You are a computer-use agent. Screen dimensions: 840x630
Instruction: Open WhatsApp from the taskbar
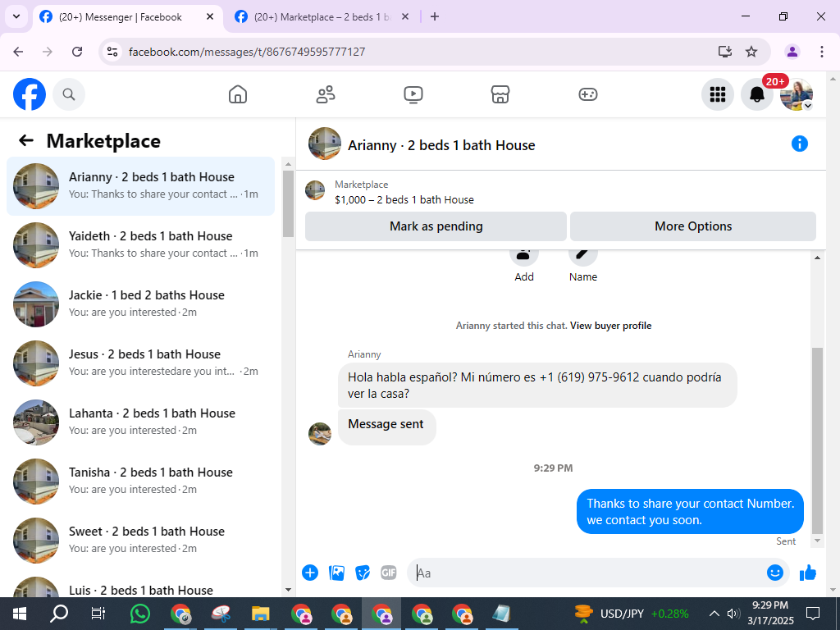140,614
